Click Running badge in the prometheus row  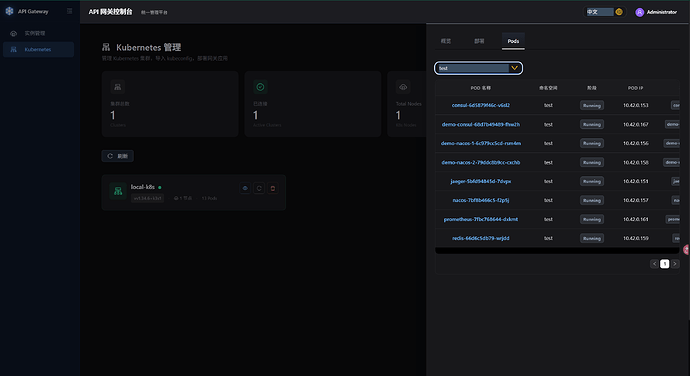pyautogui.click(x=591, y=219)
